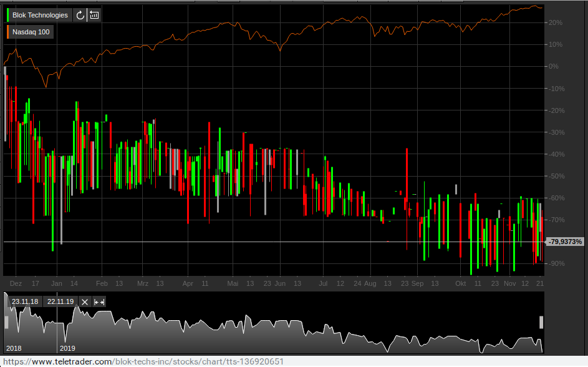The image size is (588, 367).
Task: Click the 20% label on value axis
Action: (x=556, y=22)
